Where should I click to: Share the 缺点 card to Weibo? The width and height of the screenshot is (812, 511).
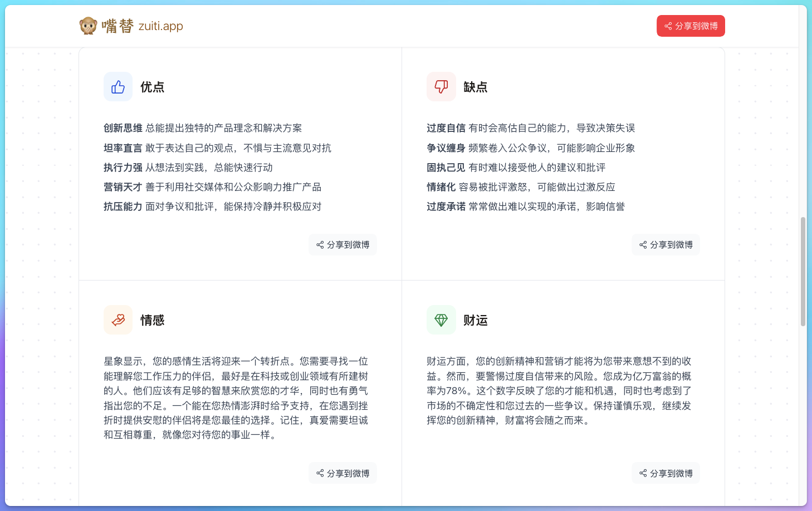click(x=666, y=245)
